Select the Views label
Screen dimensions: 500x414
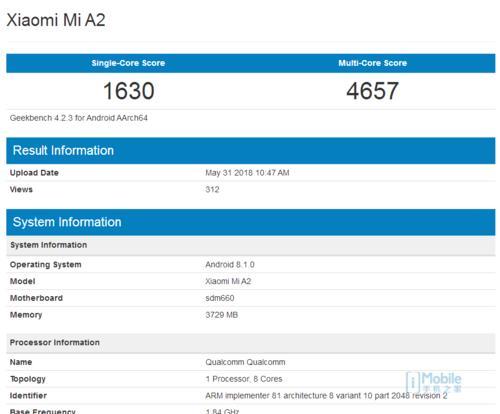click(x=21, y=189)
